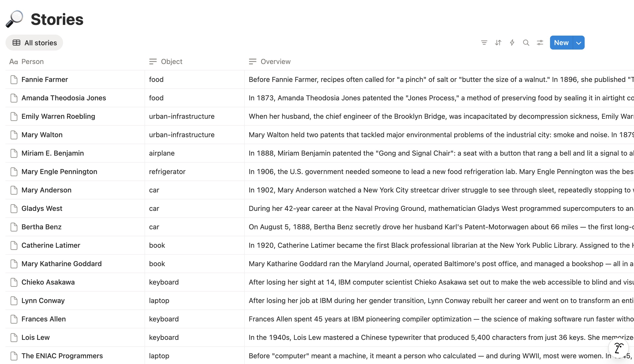Select the All stories view tab
The width and height of the screenshot is (634, 364).
[x=35, y=43]
